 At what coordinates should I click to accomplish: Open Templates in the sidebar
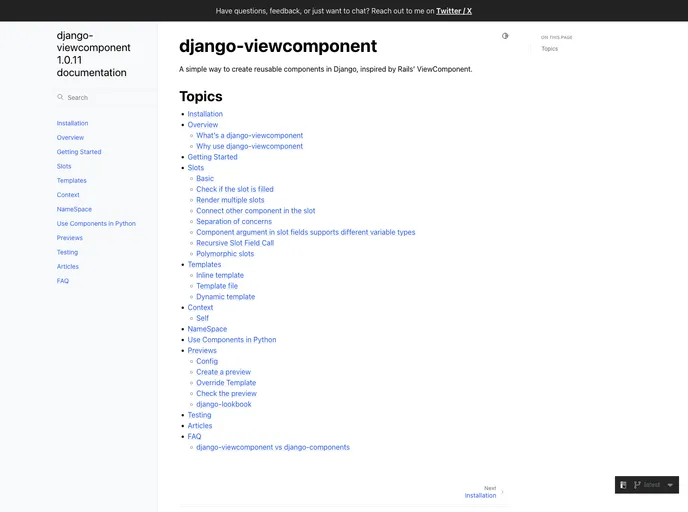(x=72, y=180)
